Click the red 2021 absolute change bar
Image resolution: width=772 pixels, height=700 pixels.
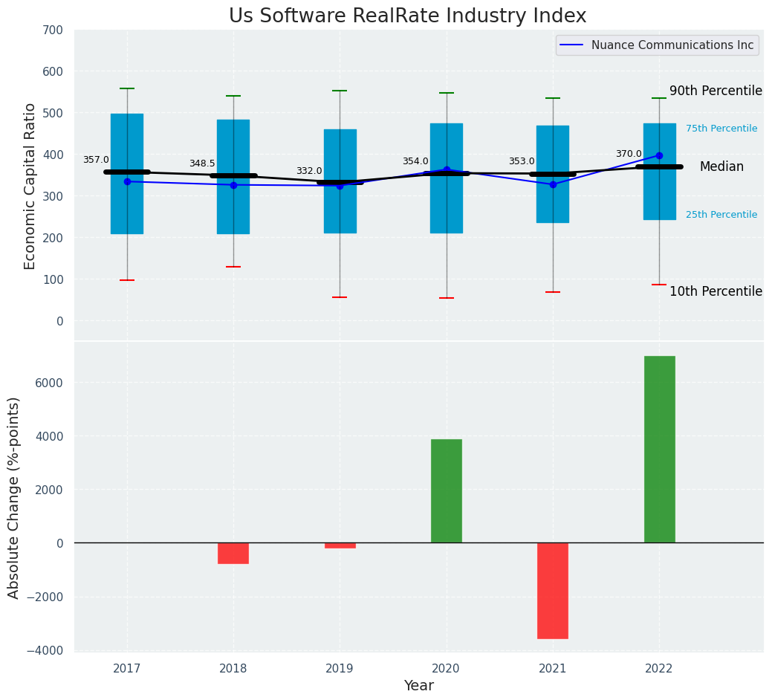pos(553,590)
